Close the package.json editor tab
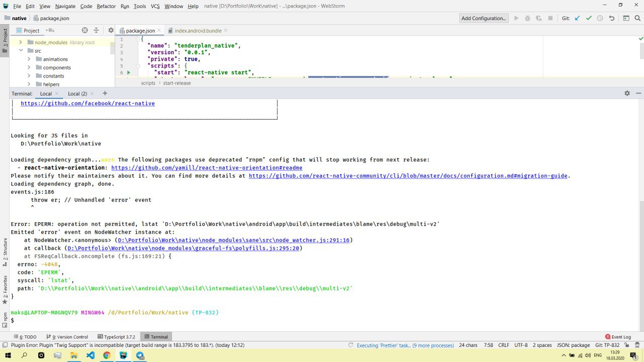Viewport: 644px width, 362px height. tap(159, 31)
